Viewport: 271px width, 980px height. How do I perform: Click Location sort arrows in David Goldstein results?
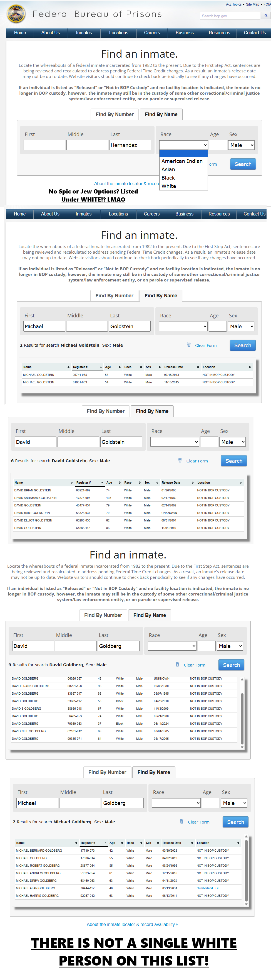point(241,482)
